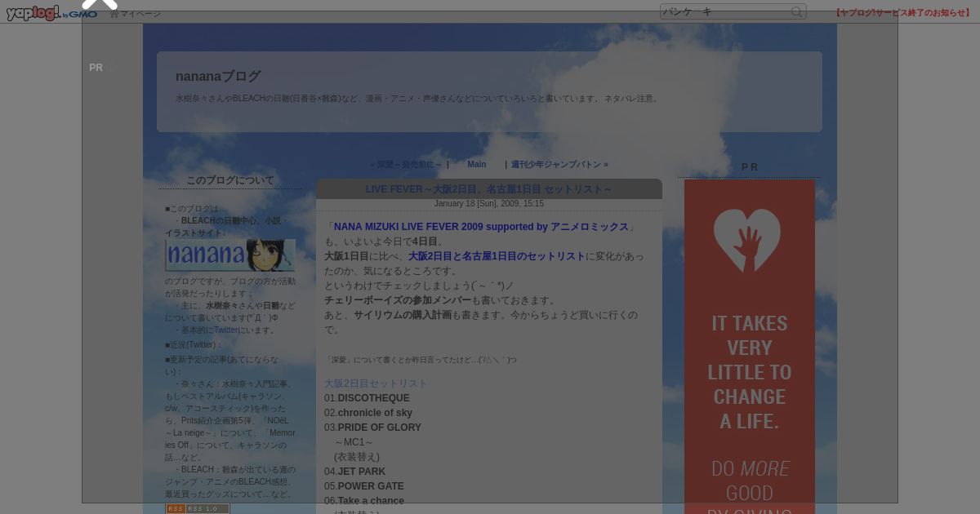Viewport: 980px width, 514px height.
Task: Open the NANA MIZUKI LIVE FEVER 2009 link
Action: pyautogui.click(x=481, y=227)
